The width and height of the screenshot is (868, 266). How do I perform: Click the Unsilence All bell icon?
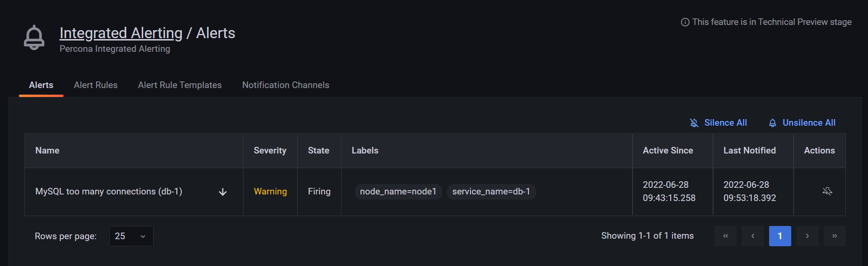pyautogui.click(x=772, y=123)
